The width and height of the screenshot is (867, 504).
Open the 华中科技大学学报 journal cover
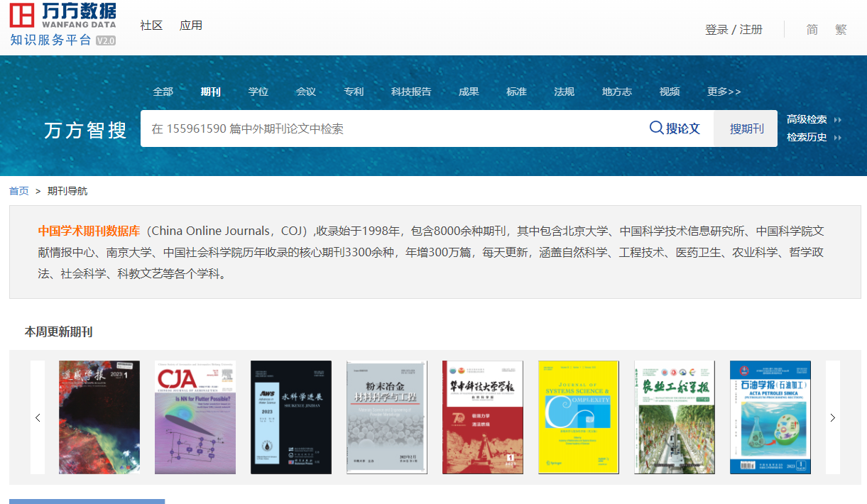[x=483, y=417]
